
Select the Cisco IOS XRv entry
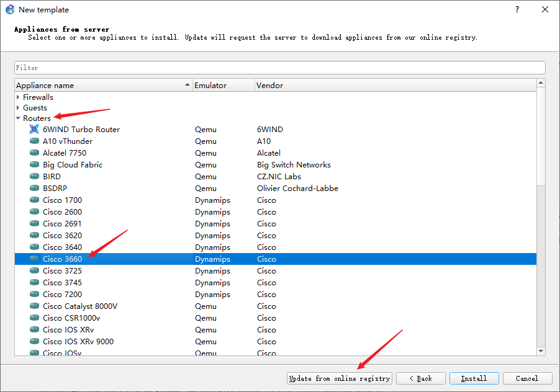(68, 329)
